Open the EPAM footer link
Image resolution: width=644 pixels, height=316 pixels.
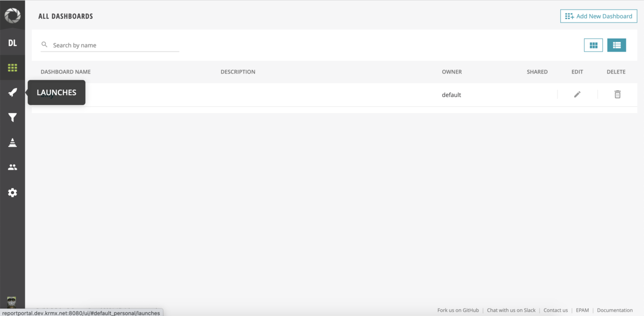point(582,310)
